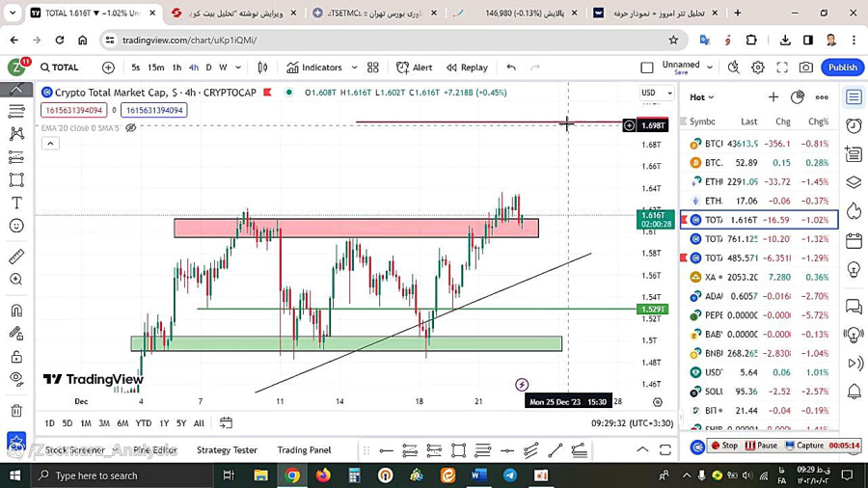868x488 pixels.
Task: Open the Calendar panel icon
Action: [x=854, y=241]
